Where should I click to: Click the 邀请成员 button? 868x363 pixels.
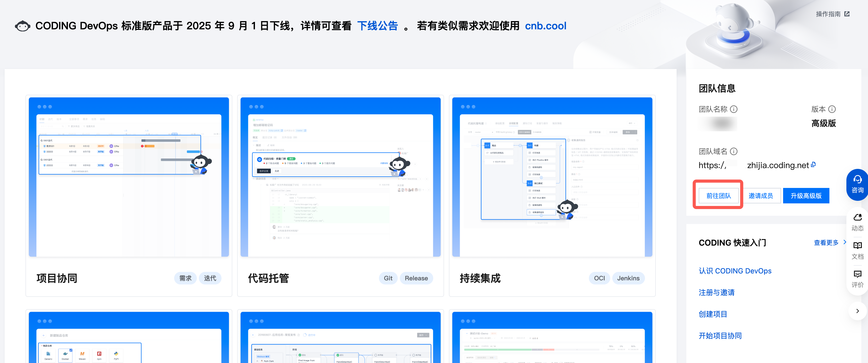(760, 196)
